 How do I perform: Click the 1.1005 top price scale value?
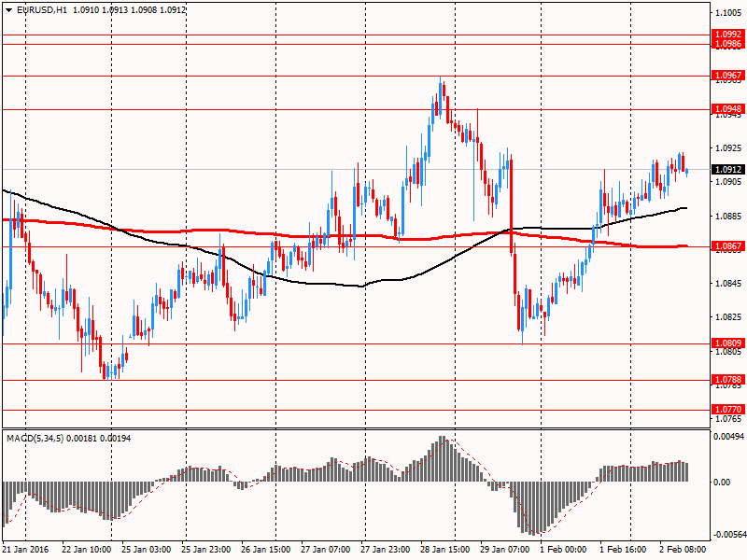728,13
